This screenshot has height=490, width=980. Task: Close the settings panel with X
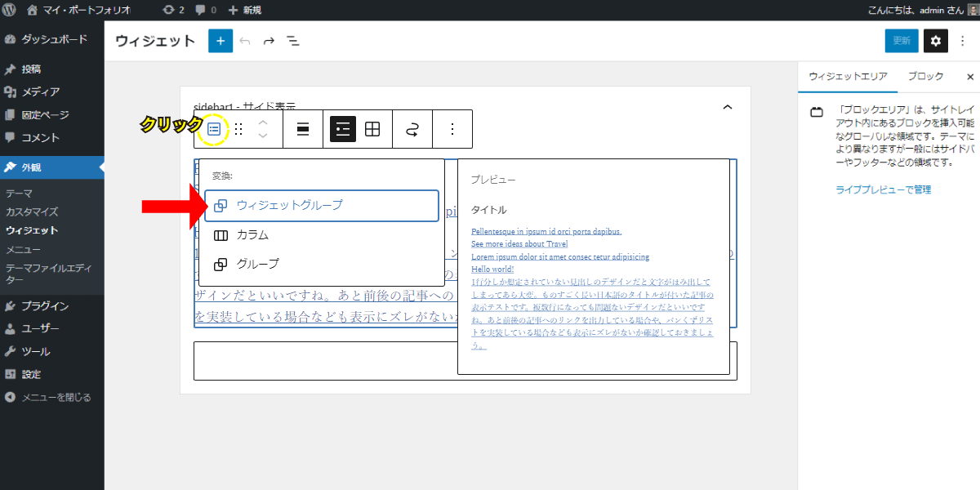click(x=970, y=77)
